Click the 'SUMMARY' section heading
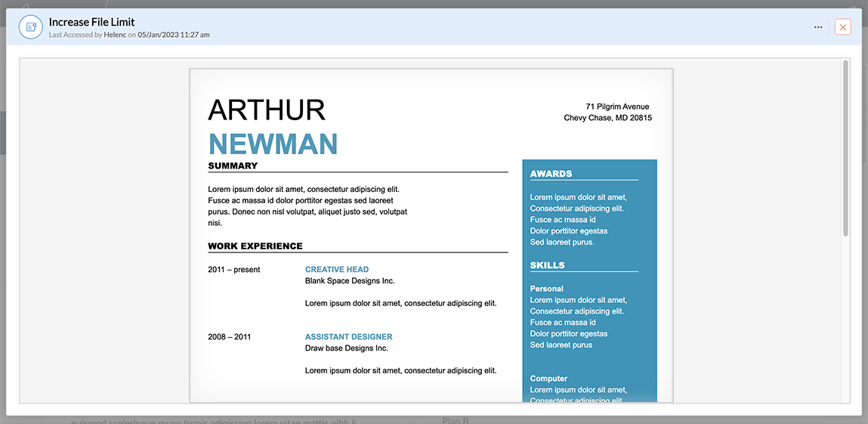This screenshot has width=868, height=424. pyautogui.click(x=233, y=166)
